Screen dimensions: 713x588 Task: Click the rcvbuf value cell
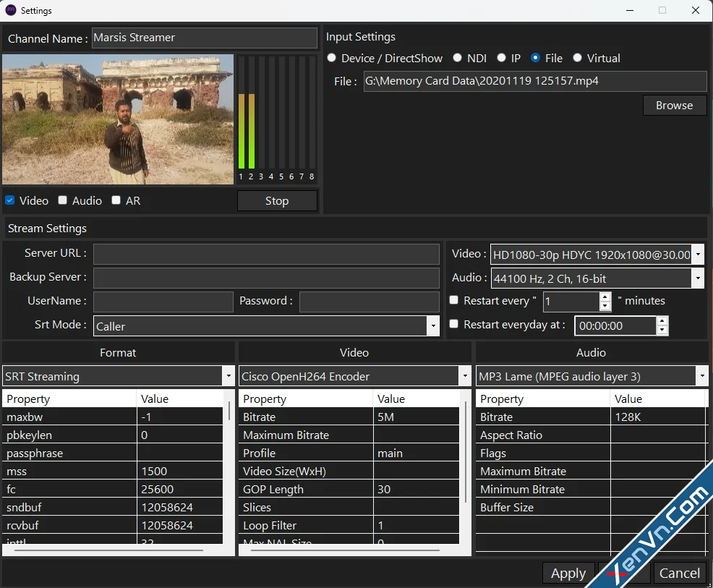[x=180, y=525]
